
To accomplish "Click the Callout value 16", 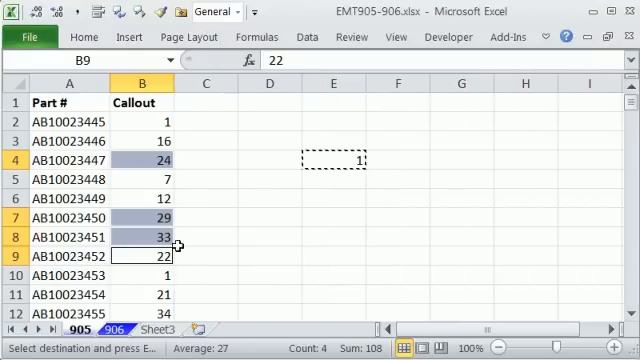I will click(142, 141).
